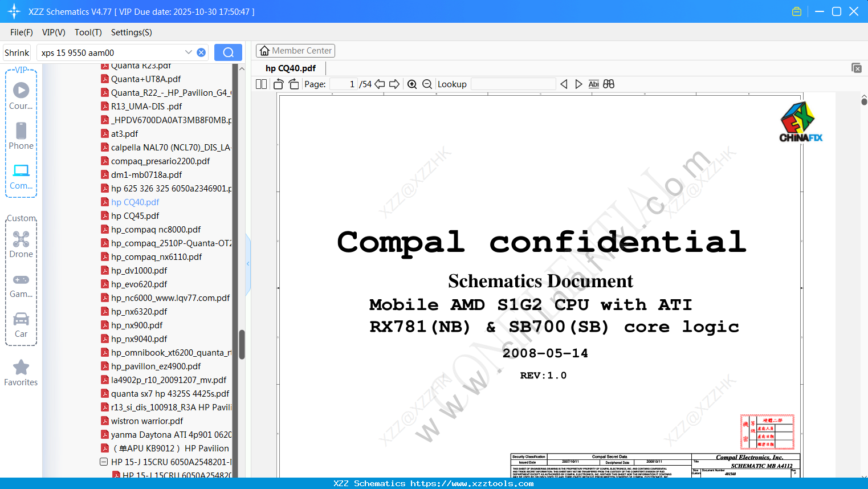
Task: Clear the search box text
Action: point(201,52)
